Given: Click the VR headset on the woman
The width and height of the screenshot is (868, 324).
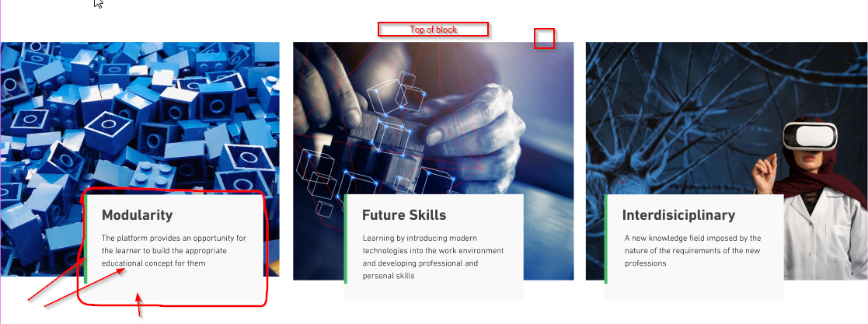Looking at the screenshot, I should pyautogui.click(x=810, y=137).
